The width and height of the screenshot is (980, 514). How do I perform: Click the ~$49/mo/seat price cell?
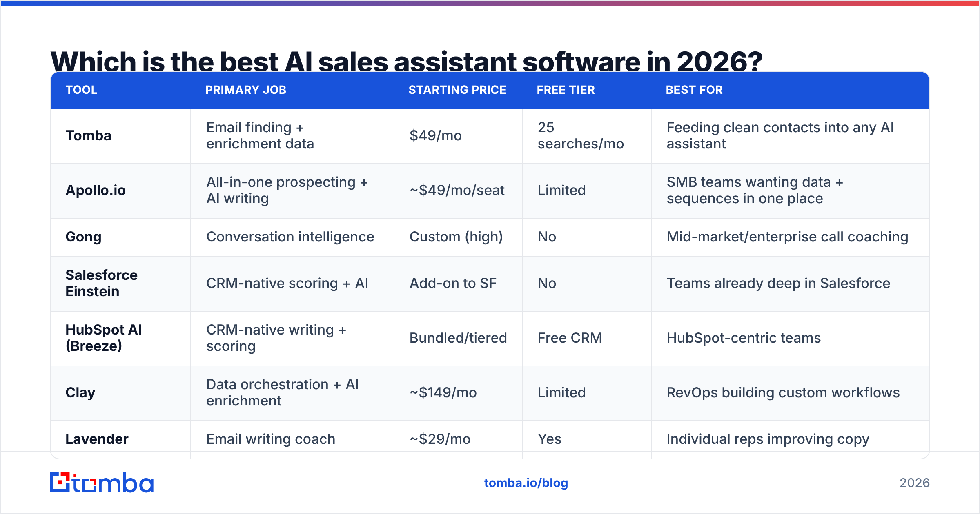pyautogui.click(x=458, y=191)
